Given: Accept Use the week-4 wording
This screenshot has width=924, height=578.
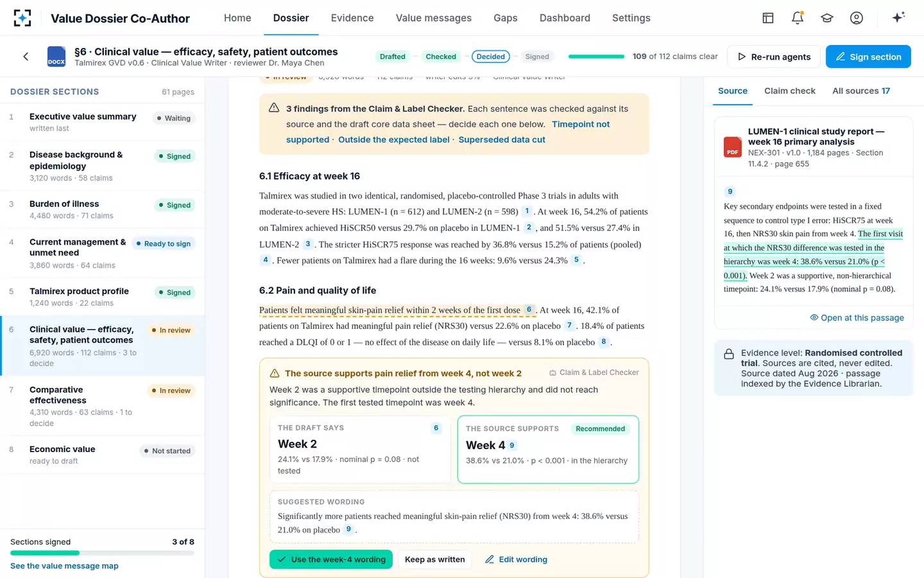Looking at the screenshot, I should pyautogui.click(x=331, y=559).
